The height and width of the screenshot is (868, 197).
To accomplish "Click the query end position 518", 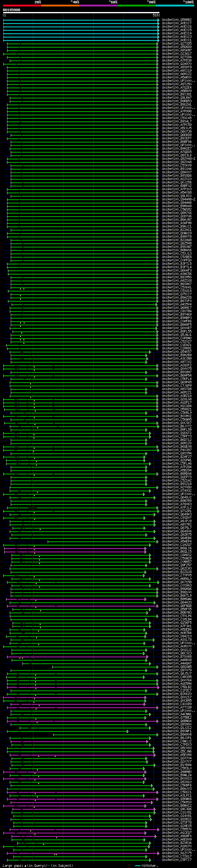I will [155, 15].
